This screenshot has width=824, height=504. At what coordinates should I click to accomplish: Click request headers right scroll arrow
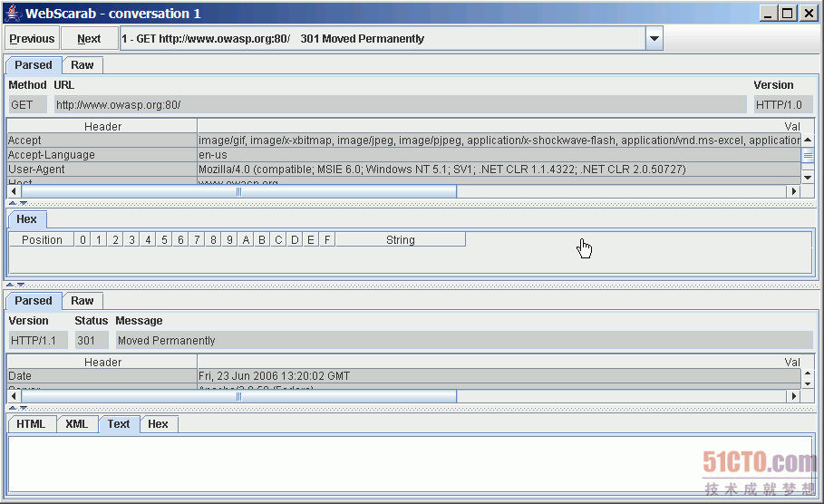(x=794, y=192)
